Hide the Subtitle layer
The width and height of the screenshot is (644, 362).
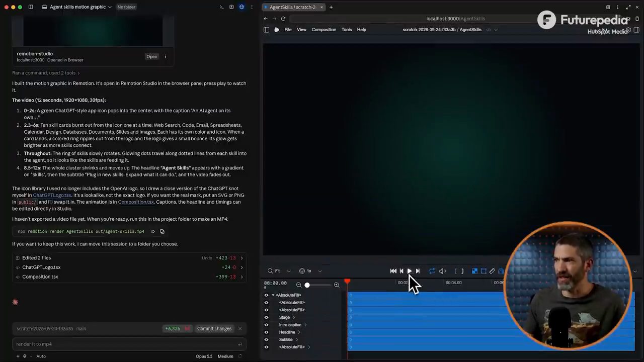click(x=267, y=339)
